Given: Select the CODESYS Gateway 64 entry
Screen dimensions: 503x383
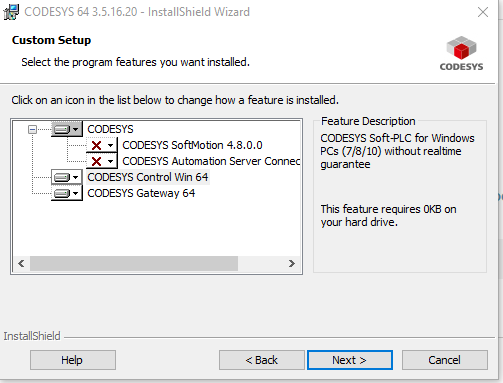Looking at the screenshot, I should click(x=141, y=193).
